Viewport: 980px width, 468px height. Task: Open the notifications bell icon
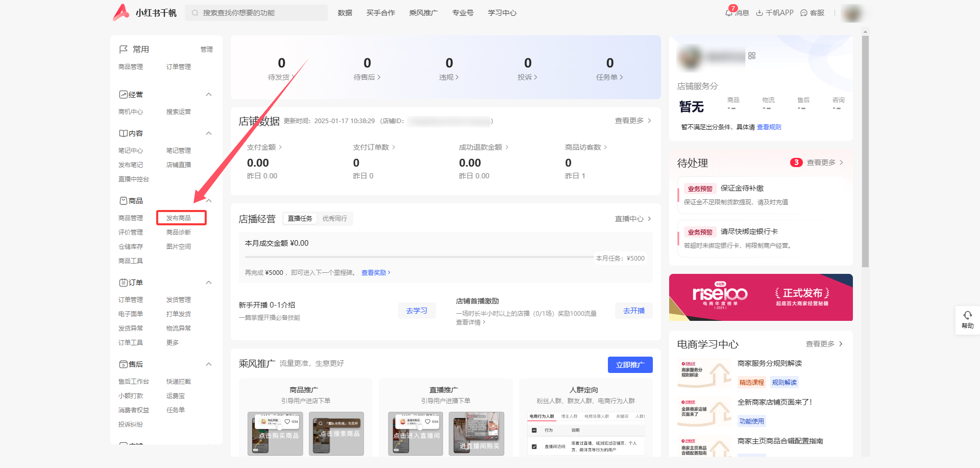coord(729,13)
